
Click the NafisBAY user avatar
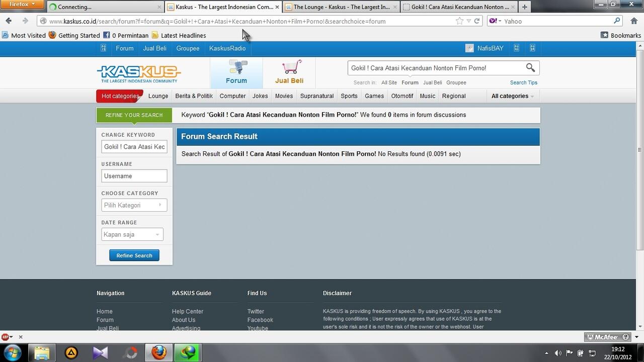pos(469,48)
